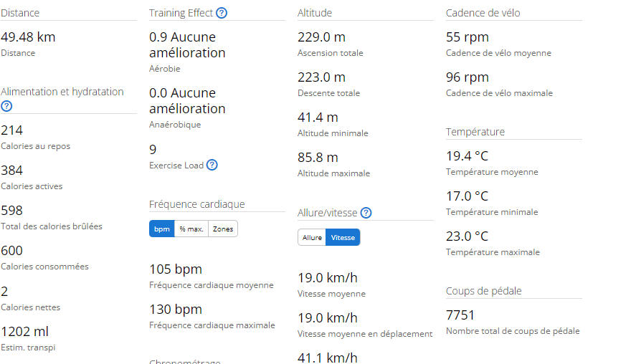Switch to Allure pace view
Image resolution: width=636 pixels, height=364 pixels.
point(312,238)
